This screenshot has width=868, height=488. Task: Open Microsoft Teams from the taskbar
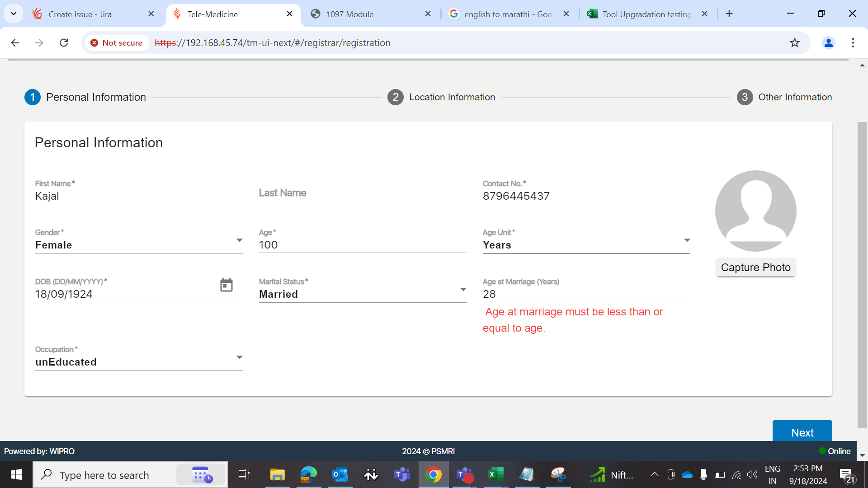pyautogui.click(x=402, y=474)
